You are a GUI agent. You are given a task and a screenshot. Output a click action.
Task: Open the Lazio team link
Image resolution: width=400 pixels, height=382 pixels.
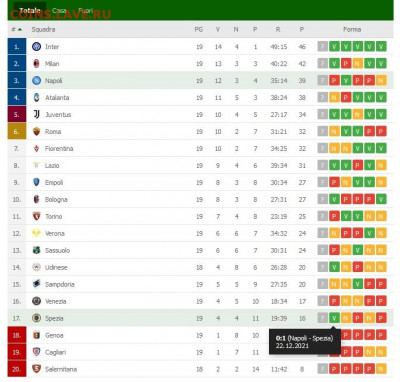[x=52, y=165]
